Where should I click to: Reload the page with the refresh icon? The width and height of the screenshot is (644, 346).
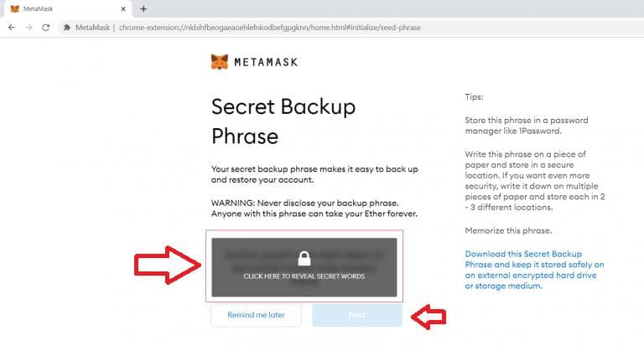pyautogui.click(x=45, y=28)
